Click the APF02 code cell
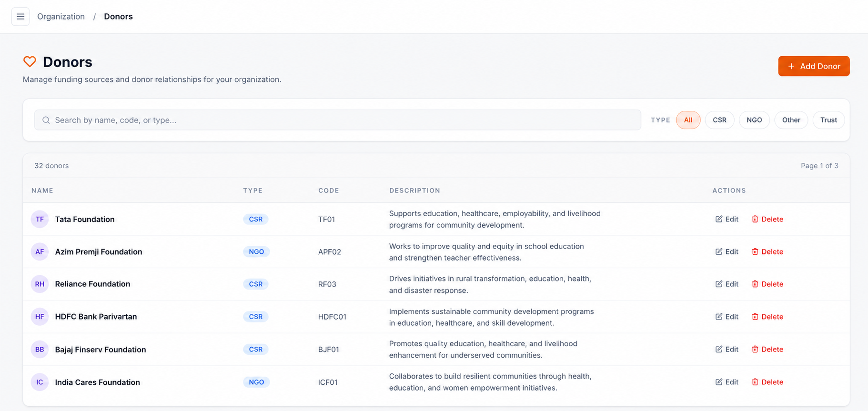The image size is (868, 411). pos(330,252)
